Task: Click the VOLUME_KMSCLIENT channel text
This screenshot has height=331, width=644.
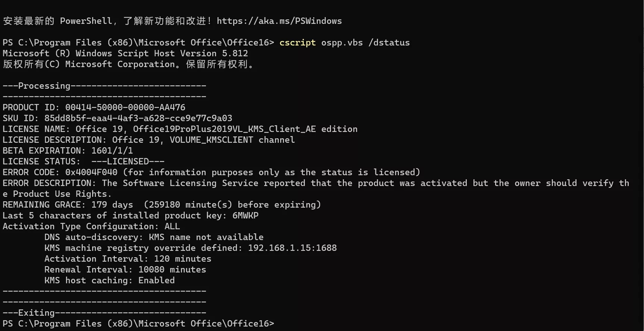Action: [x=211, y=140]
